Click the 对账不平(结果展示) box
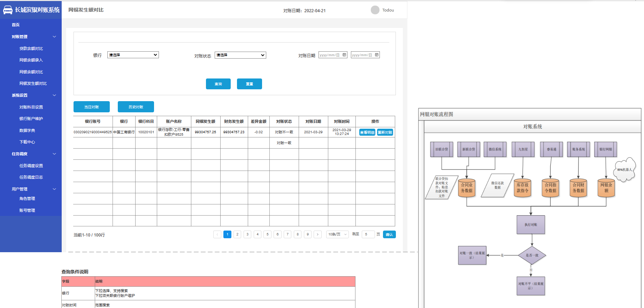 click(x=531, y=286)
